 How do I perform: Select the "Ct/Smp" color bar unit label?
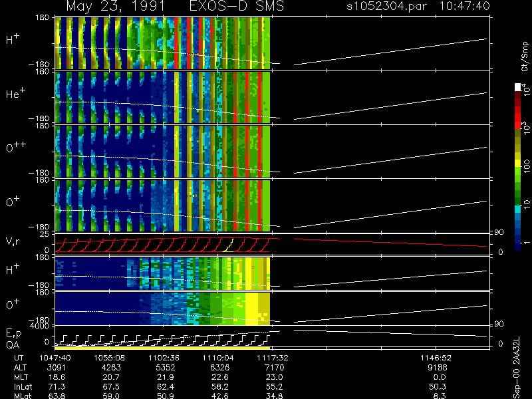525,57
